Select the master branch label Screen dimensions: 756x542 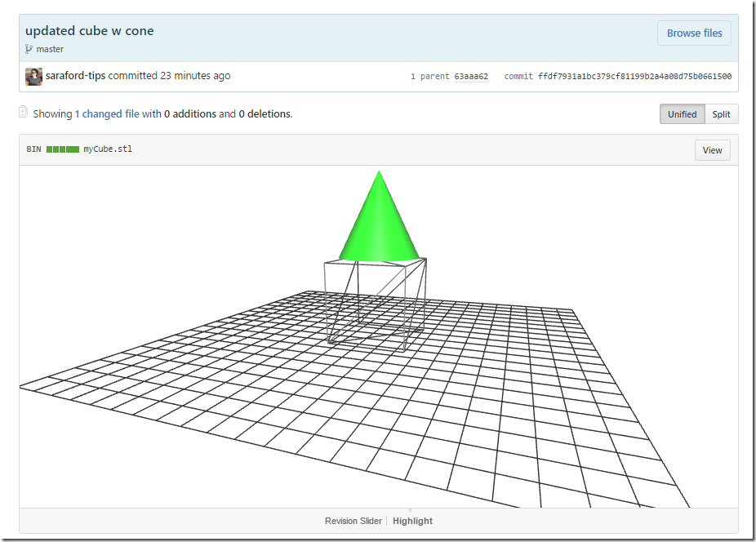(50, 49)
